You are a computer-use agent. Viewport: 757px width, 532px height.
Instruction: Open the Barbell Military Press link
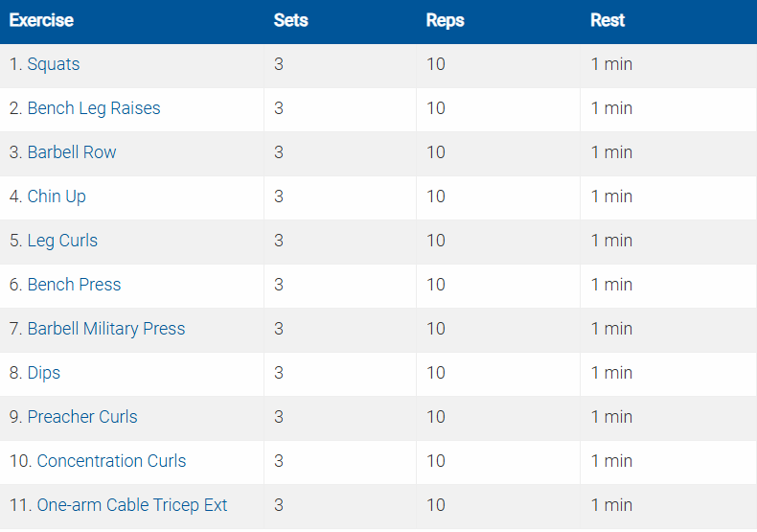[x=106, y=329]
